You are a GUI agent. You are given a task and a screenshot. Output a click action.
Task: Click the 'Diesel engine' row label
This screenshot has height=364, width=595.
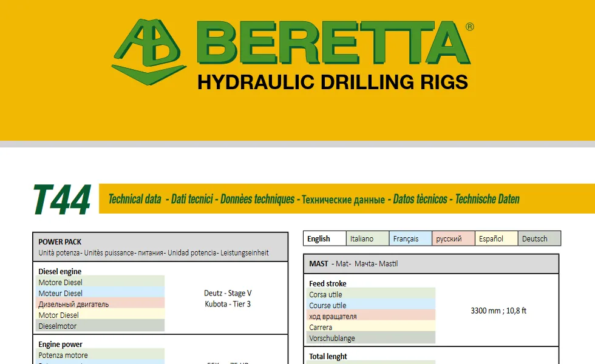coord(60,272)
